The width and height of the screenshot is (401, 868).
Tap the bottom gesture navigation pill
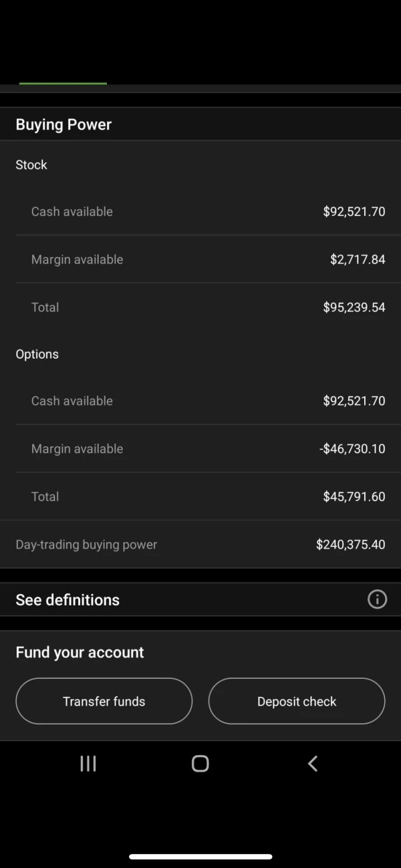point(200,856)
